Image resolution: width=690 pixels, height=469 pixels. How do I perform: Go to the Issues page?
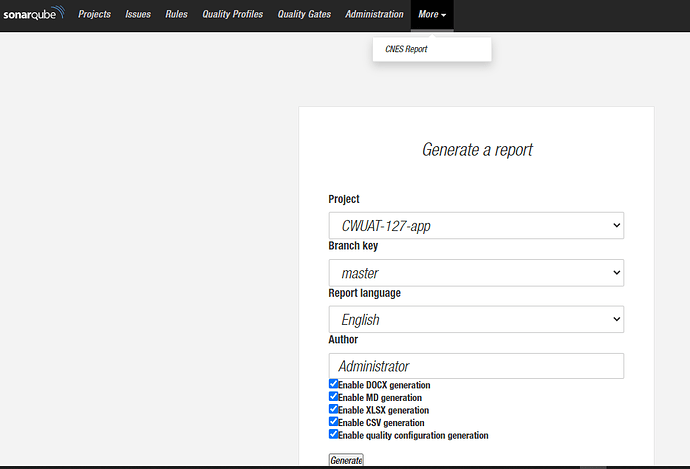point(138,15)
